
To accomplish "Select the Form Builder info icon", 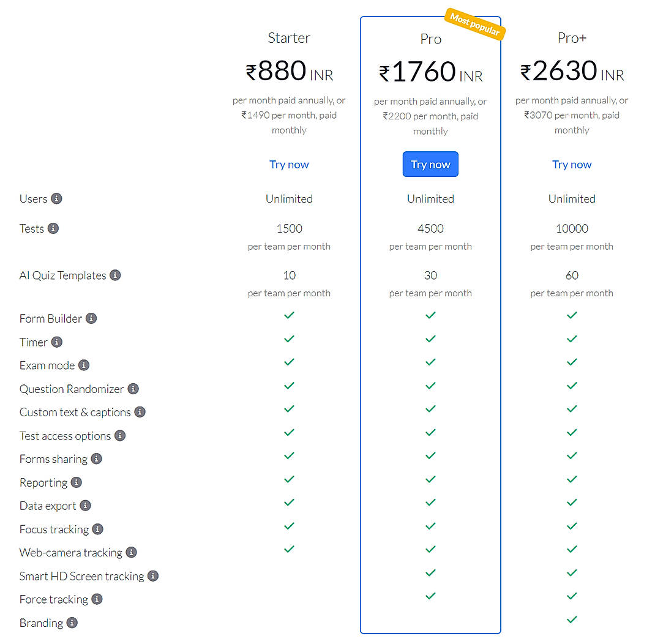I will pos(91,318).
